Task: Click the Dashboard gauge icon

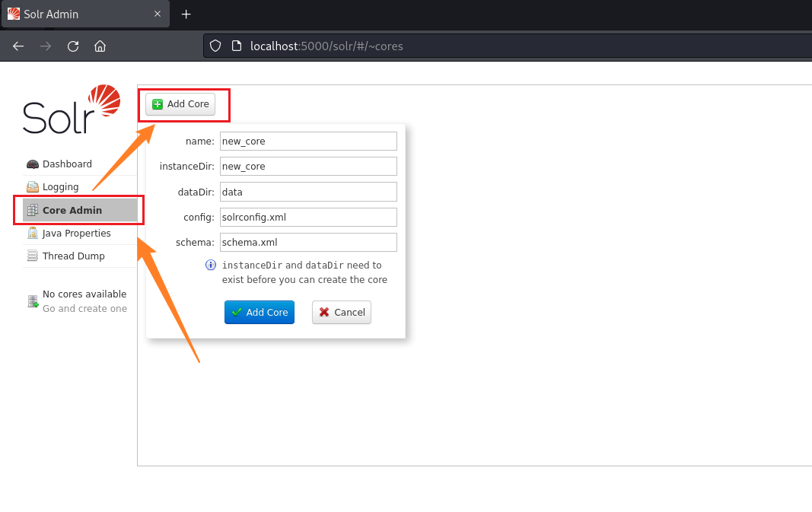Action: 33,164
